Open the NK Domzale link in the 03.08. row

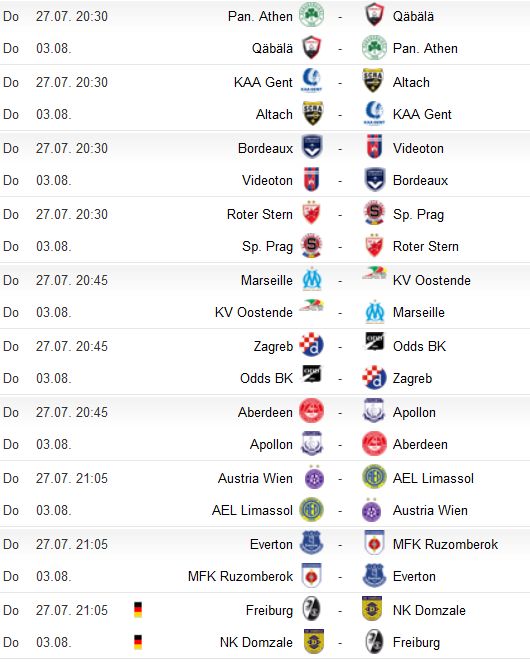[256, 642]
